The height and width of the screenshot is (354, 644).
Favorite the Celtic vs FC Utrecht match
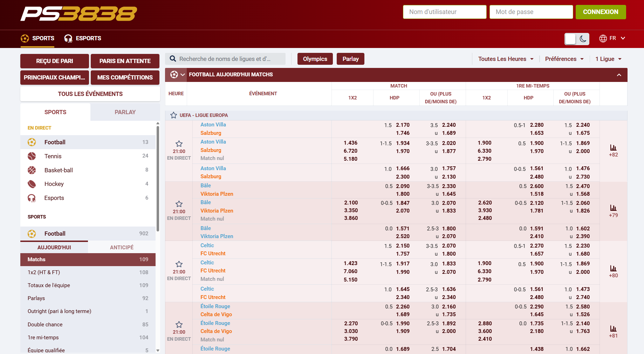pyautogui.click(x=179, y=264)
